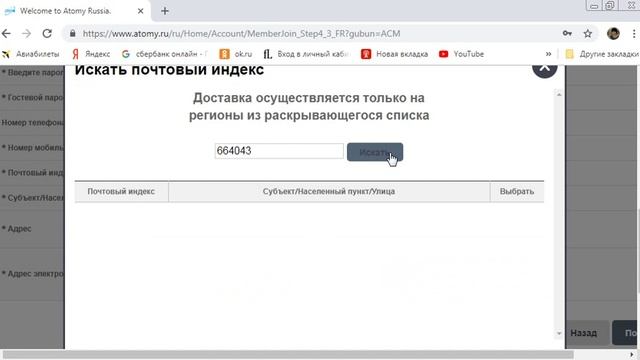Click the Гостевой пароль label in background
This screenshot has height=360, width=640.
tap(33, 98)
